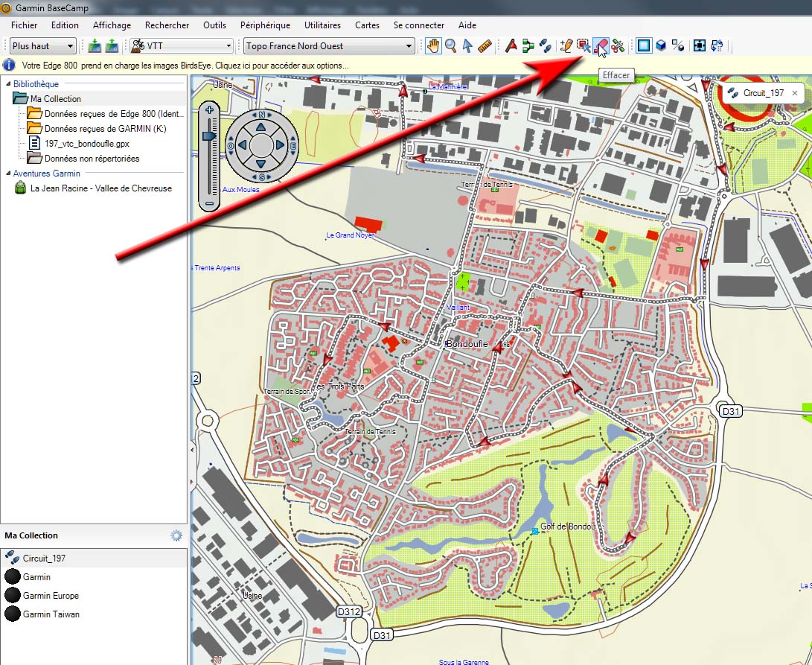
Task: Click the zoom out minus button on map
Action: 209,204
